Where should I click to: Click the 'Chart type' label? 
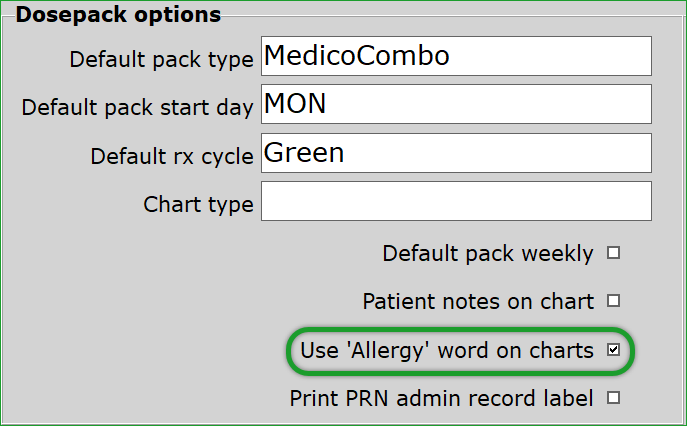click(198, 205)
